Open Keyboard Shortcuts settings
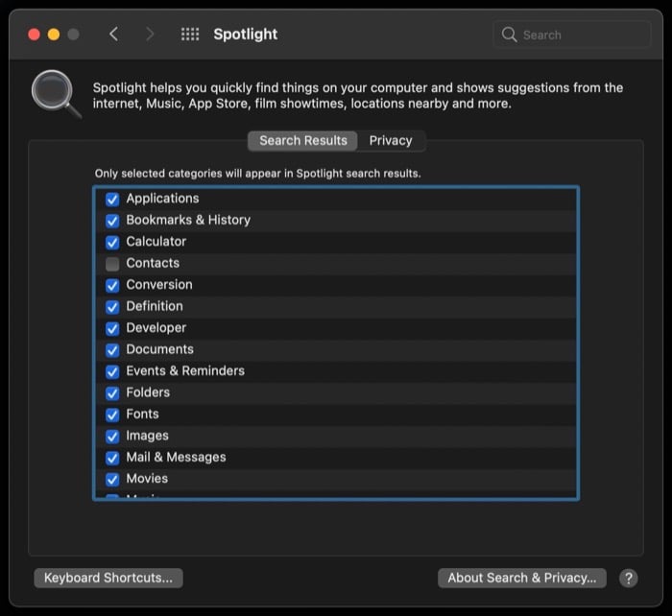 [108, 579]
